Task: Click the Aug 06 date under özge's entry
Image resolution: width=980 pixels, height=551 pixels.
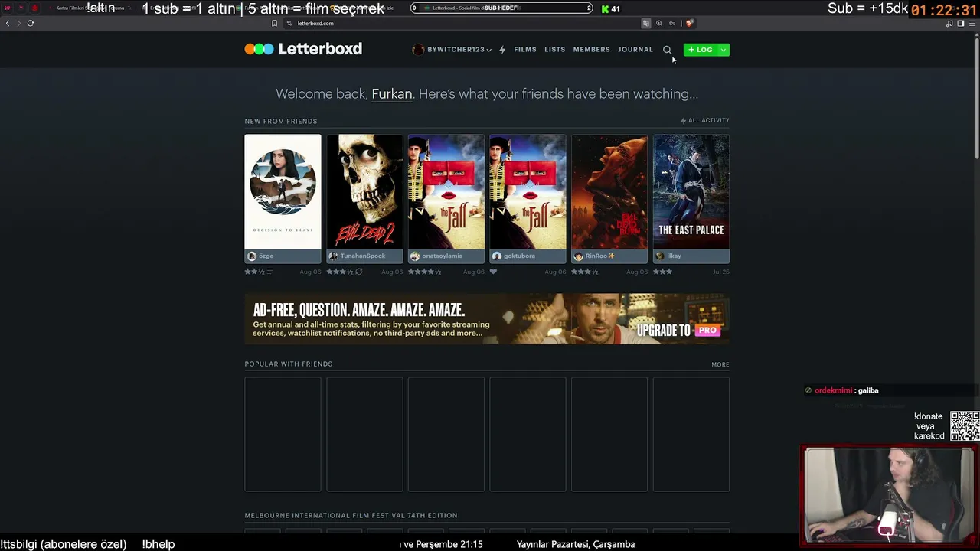Action: point(310,272)
